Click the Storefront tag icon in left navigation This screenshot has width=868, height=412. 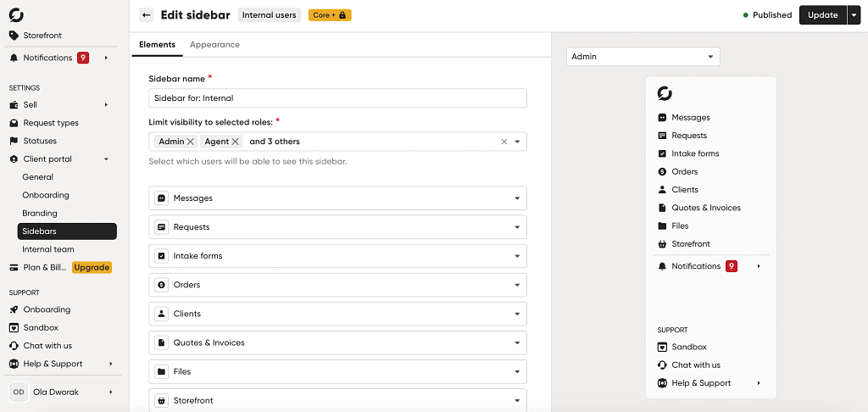pos(14,36)
